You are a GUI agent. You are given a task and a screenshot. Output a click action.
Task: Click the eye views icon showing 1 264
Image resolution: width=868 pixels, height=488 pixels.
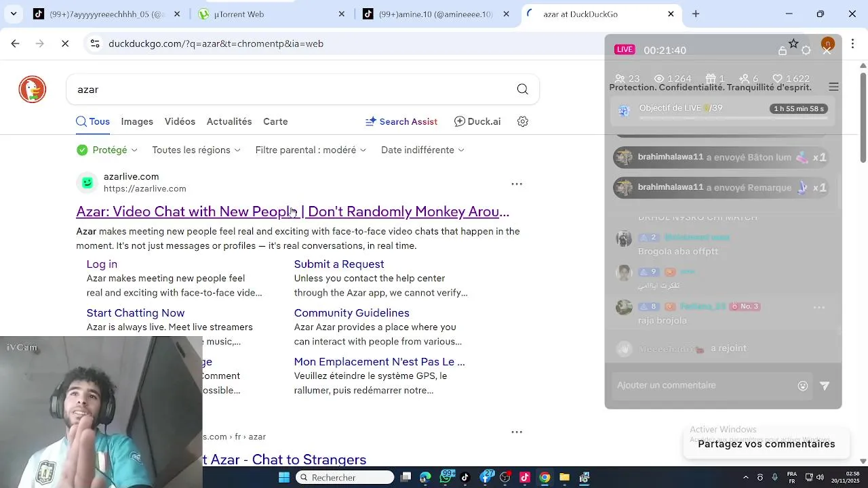pos(659,79)
